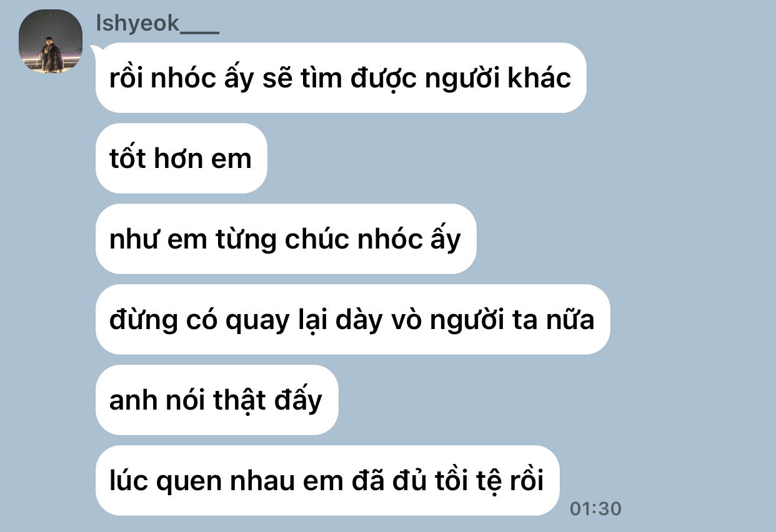Tap the message 'như em từng chúc nhóc ấy'

coord(286,239)
